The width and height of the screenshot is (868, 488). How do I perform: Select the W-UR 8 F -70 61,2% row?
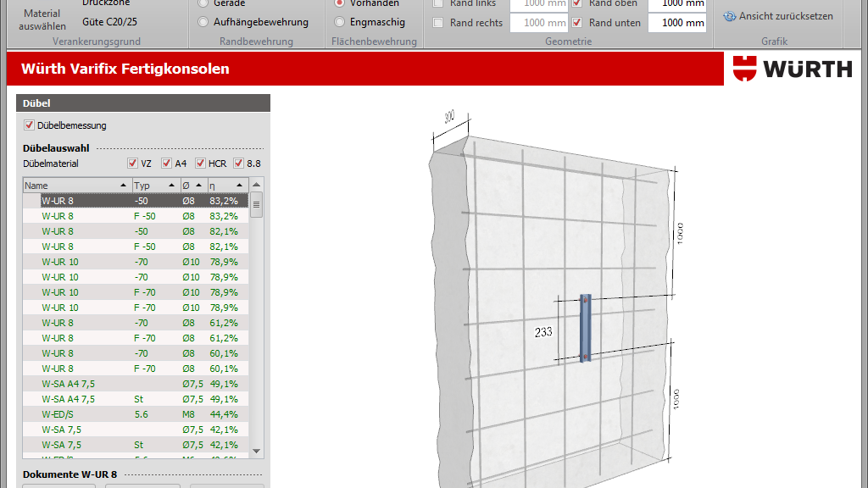[x=136, y=338]
